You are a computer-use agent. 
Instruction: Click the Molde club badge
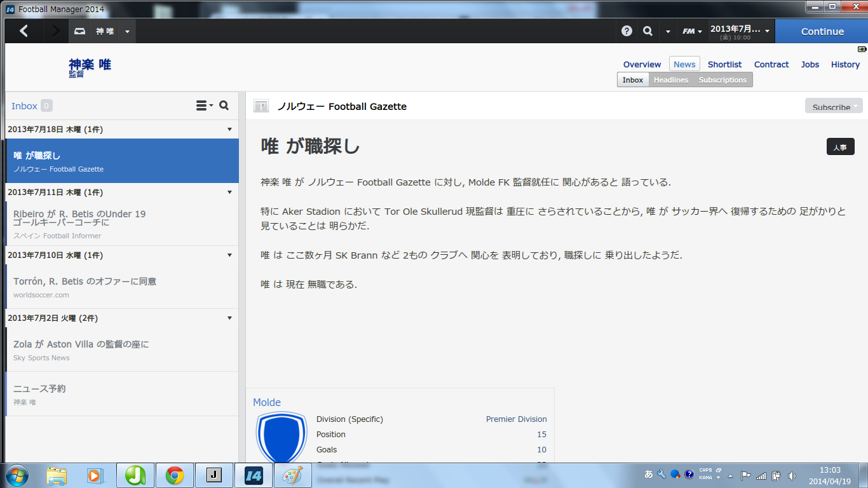(281, 437)
